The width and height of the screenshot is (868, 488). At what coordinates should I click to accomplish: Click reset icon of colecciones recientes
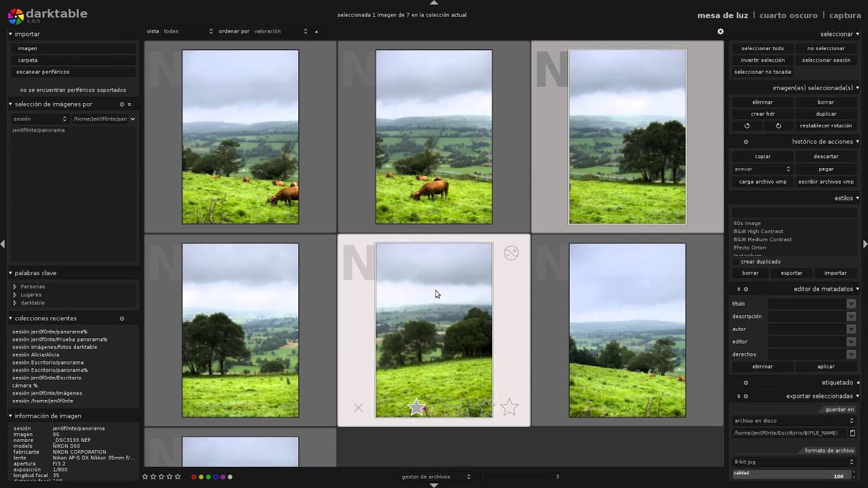coord(122,319)
